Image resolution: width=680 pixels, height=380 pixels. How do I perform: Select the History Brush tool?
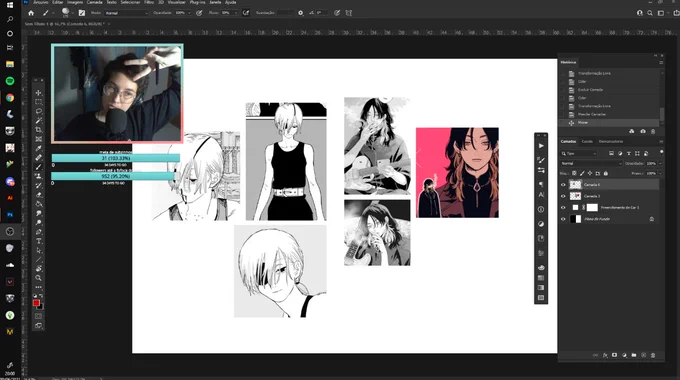(39, 186)
